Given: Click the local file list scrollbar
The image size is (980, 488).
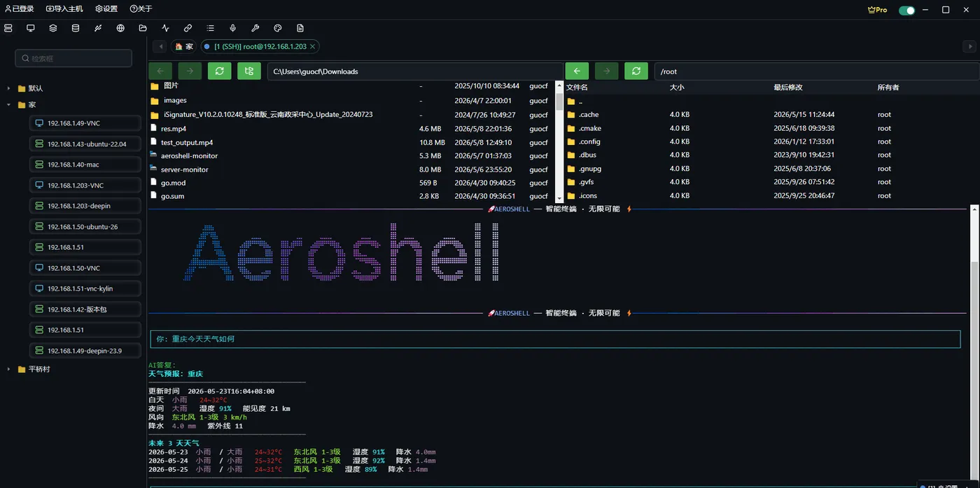Looking at the screenshot, I should point(559,102).
